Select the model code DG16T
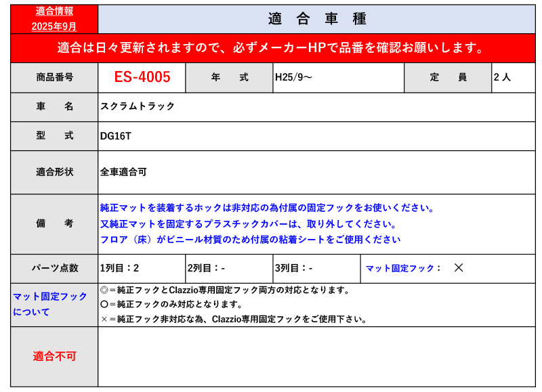Screen dimensions: 542x392 pyautogui.click(x=116, y=135)
